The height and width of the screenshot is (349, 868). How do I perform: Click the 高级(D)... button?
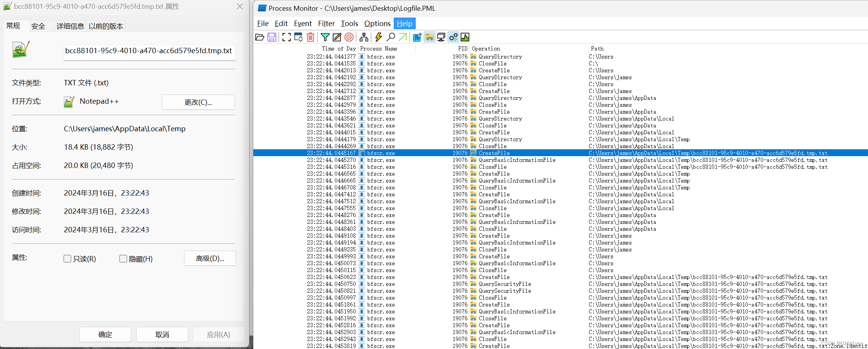pos(210,258)
